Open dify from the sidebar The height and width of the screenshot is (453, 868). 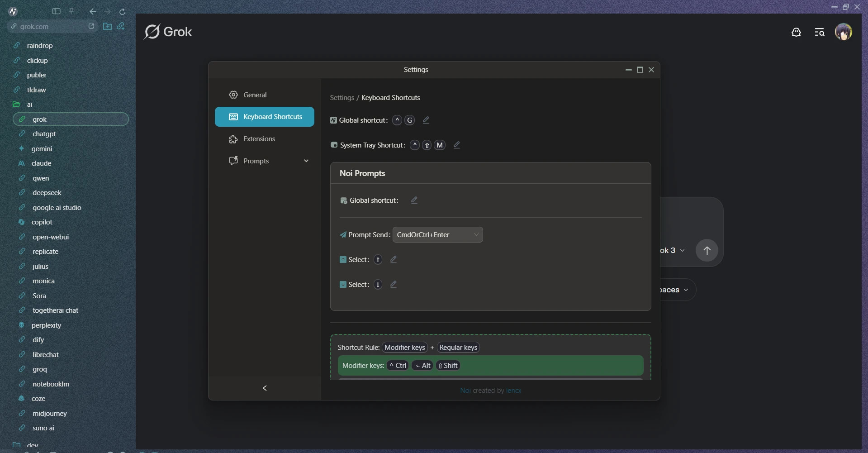[38, 340]
